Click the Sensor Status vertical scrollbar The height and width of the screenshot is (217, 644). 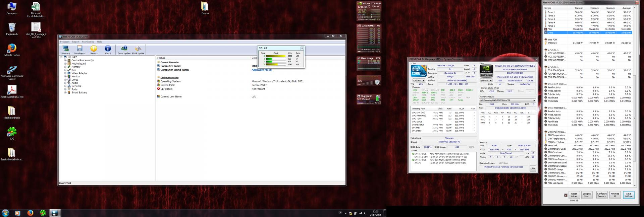tap(635, 97)
